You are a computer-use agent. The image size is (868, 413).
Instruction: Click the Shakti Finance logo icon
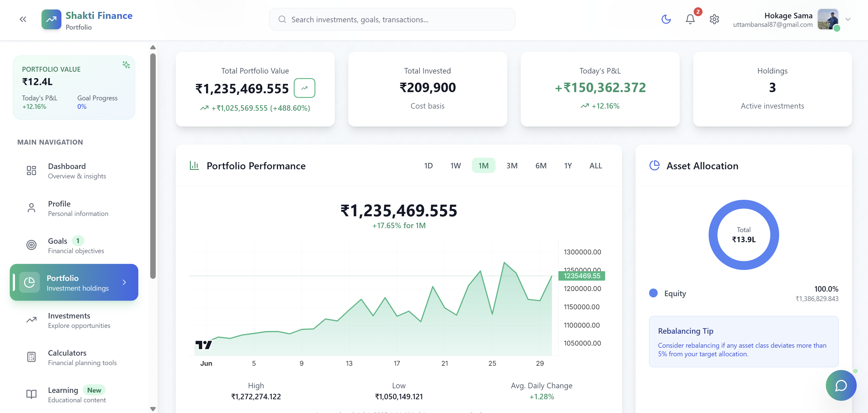point(51,20)
